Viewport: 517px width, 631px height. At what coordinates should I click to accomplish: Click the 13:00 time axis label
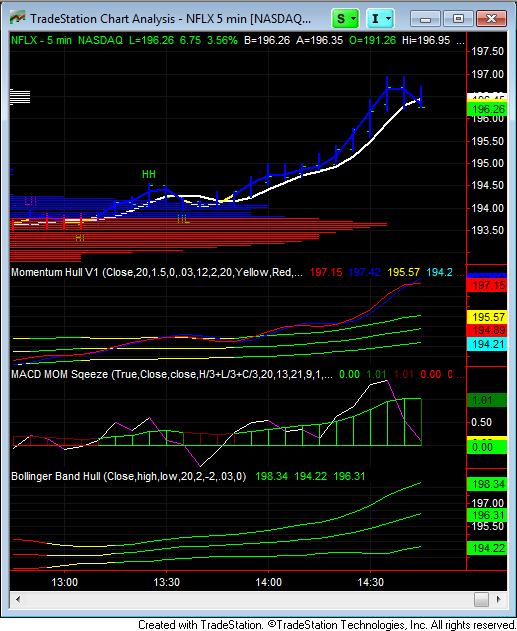64,582
